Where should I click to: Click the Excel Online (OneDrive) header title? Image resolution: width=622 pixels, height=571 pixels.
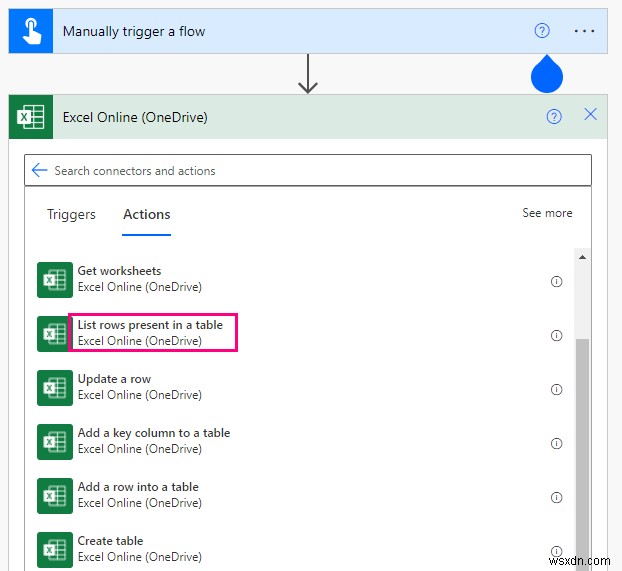click(x=135, y=117)
